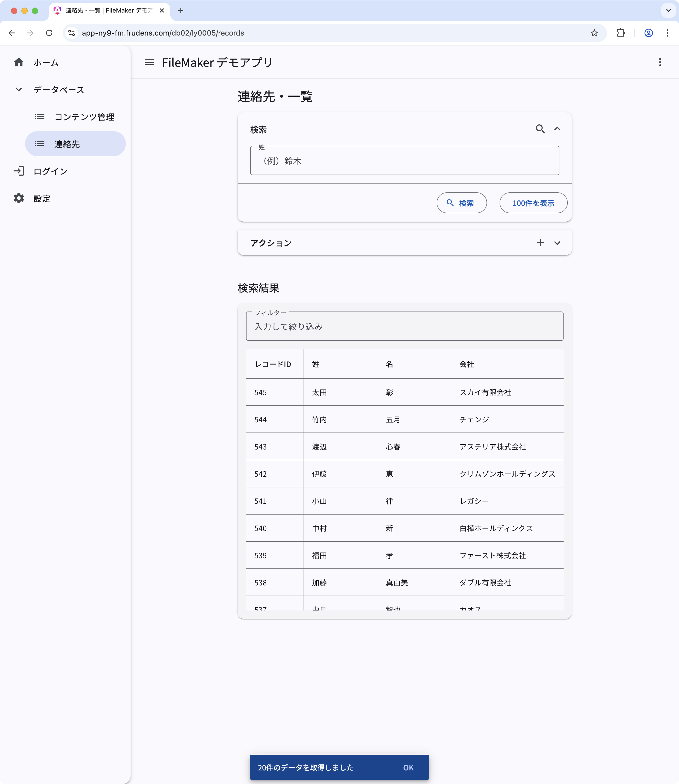Screen dimensions: 679x784
Task: Click the browser address bar URL
Action: point(163,33)
